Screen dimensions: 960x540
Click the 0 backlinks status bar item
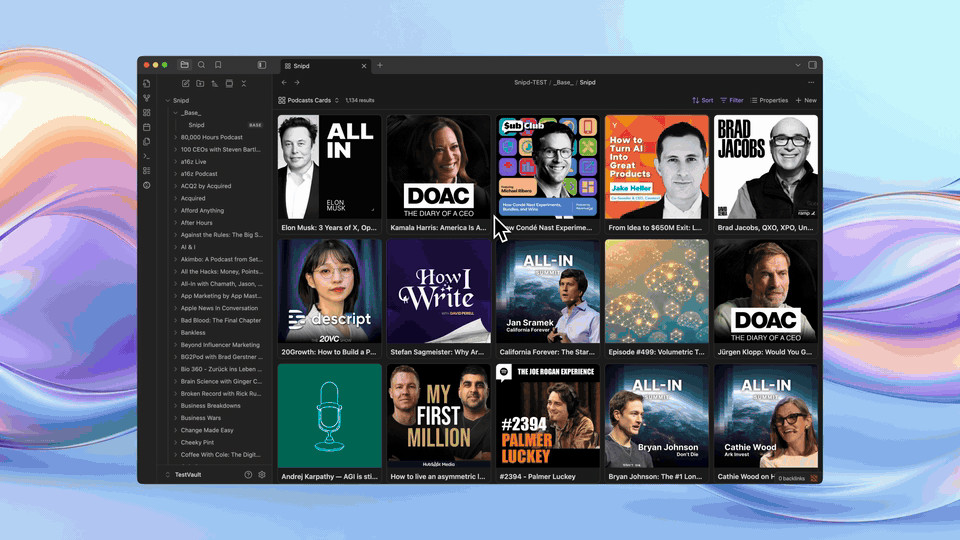point(792,478)
